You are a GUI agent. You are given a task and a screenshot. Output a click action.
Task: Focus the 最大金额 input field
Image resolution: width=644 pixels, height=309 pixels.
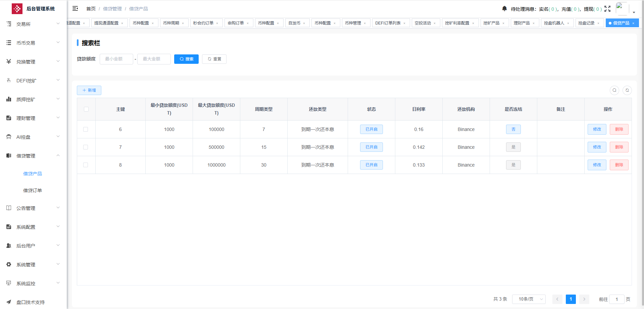[x=154, y=59]
